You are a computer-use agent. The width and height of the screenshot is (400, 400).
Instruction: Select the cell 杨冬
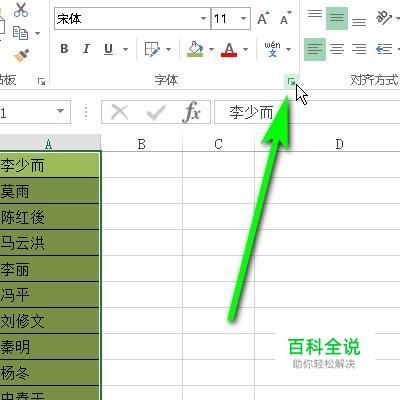click(50, 373)
